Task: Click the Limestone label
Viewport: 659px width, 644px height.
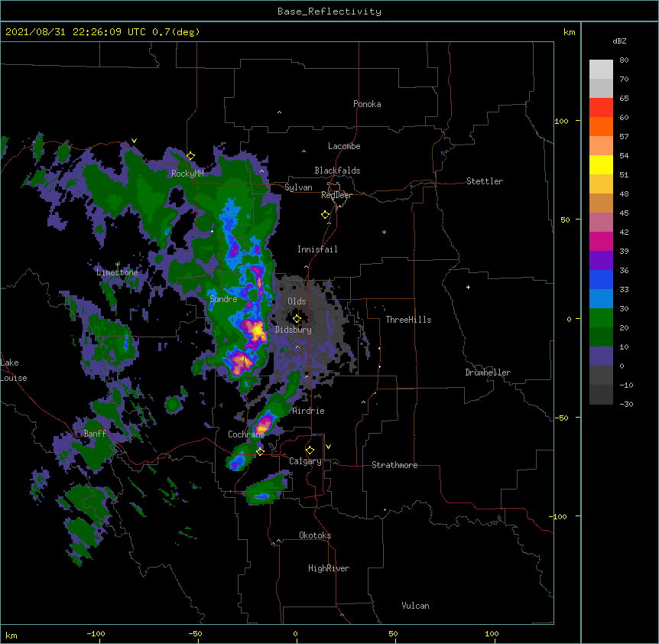Action: tap(117, 272)
